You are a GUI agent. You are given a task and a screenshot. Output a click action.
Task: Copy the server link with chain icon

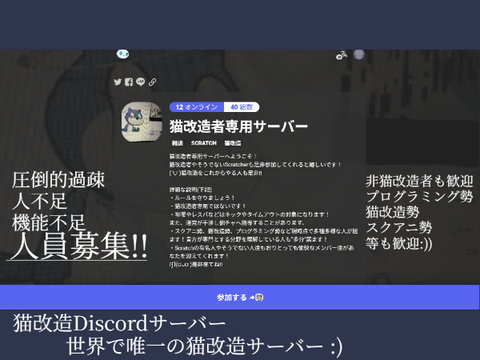click(152, 82)
